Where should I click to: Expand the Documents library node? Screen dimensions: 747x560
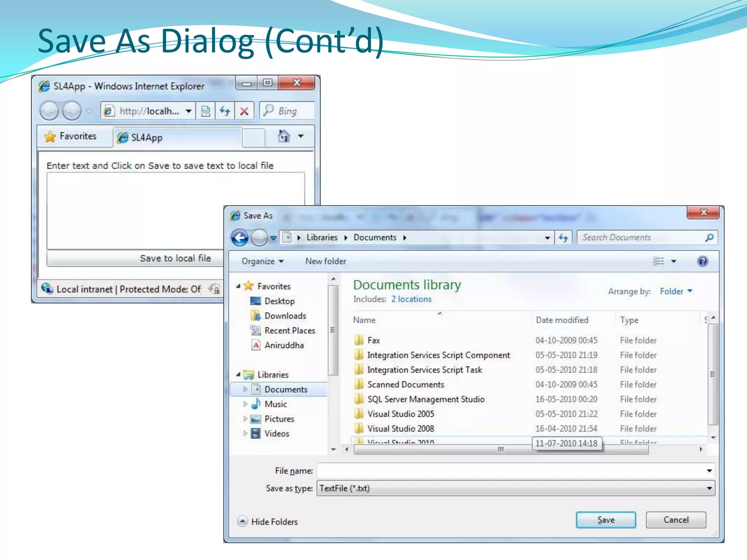pos(245,389)
